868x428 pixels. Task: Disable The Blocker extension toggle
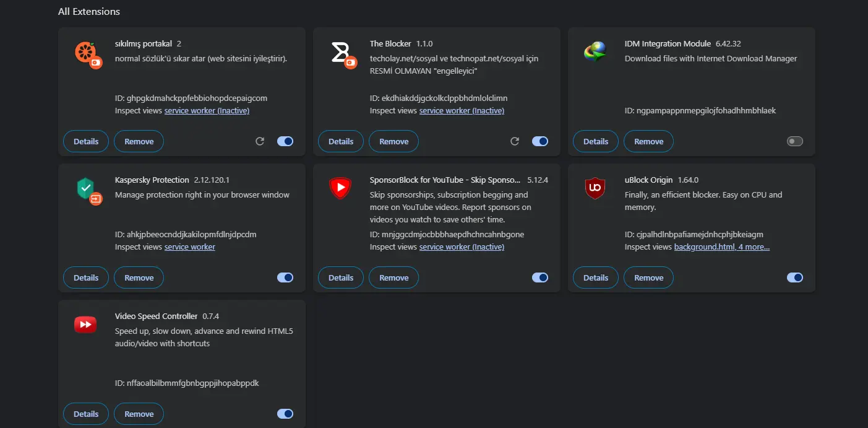click(540, 141)
